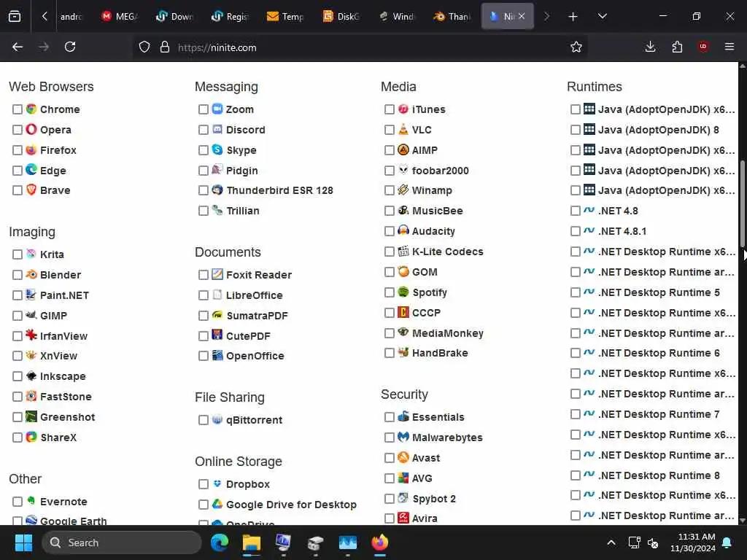
Task: Click the Discord icon in Messaging
Action: tap(217, 130)
